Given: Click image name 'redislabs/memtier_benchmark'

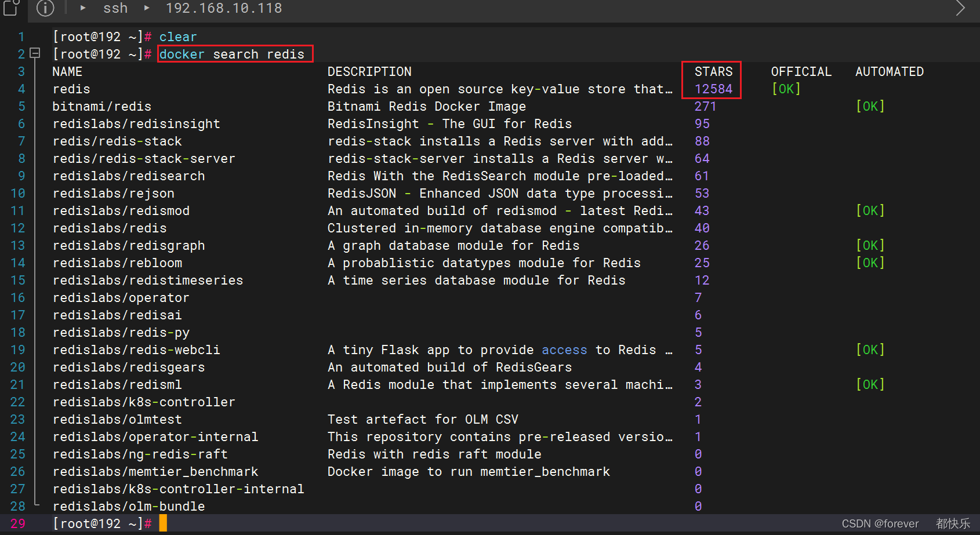Looking at the screenshot, I should coord(155,471).
